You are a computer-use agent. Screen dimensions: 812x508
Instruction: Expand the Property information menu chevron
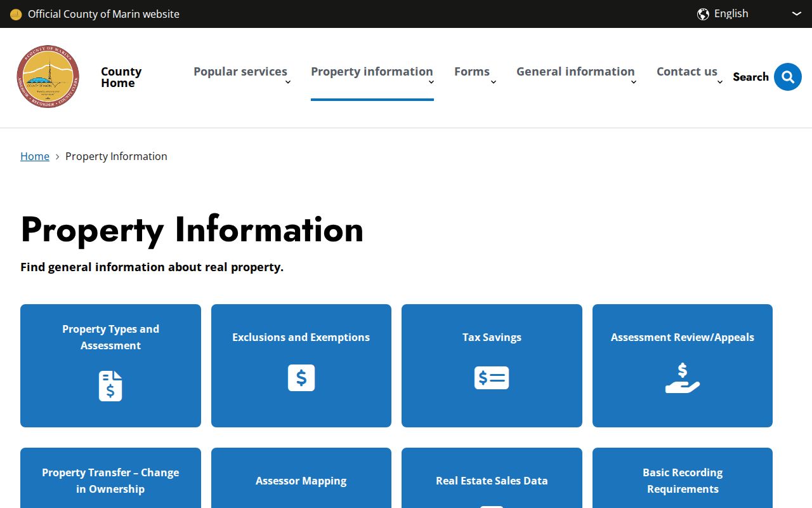431,82
